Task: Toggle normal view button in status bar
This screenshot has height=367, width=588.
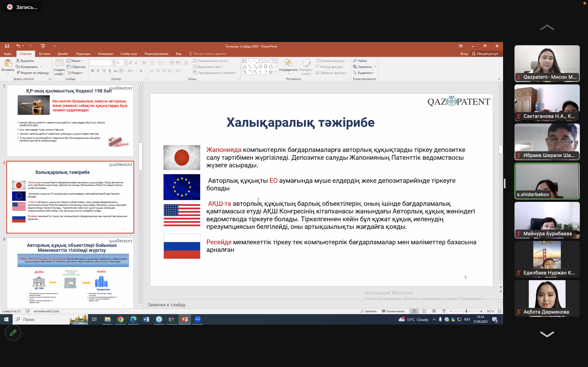Action: [414, 311]
